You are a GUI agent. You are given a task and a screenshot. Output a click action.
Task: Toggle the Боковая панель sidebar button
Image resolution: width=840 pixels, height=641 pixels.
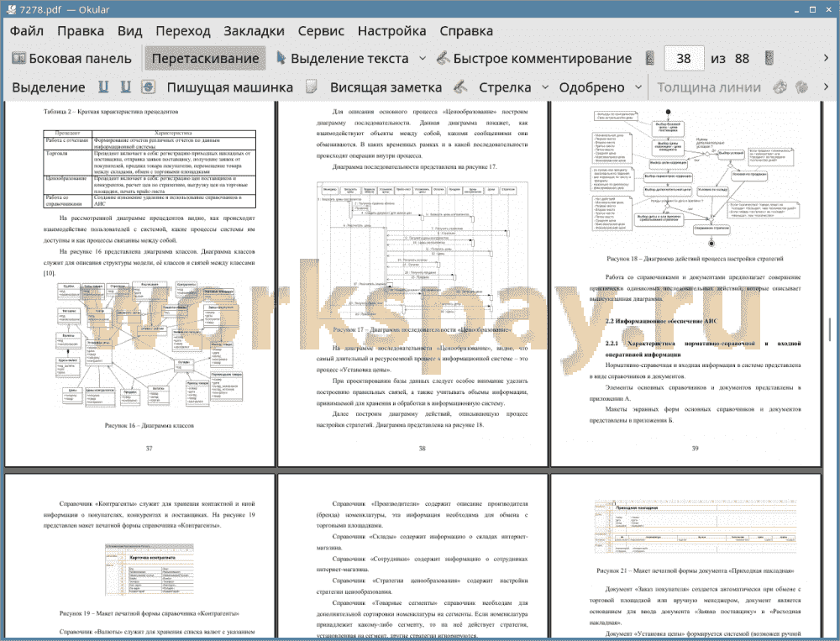click(71, 59)
